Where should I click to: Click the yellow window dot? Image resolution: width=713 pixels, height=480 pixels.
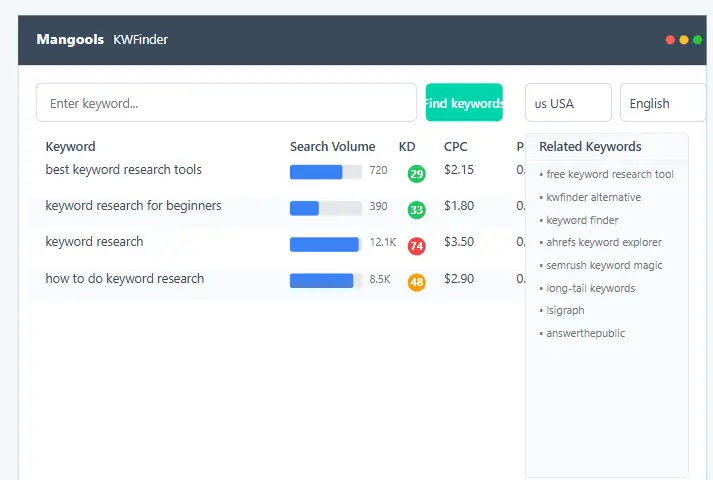pos(683,40)
